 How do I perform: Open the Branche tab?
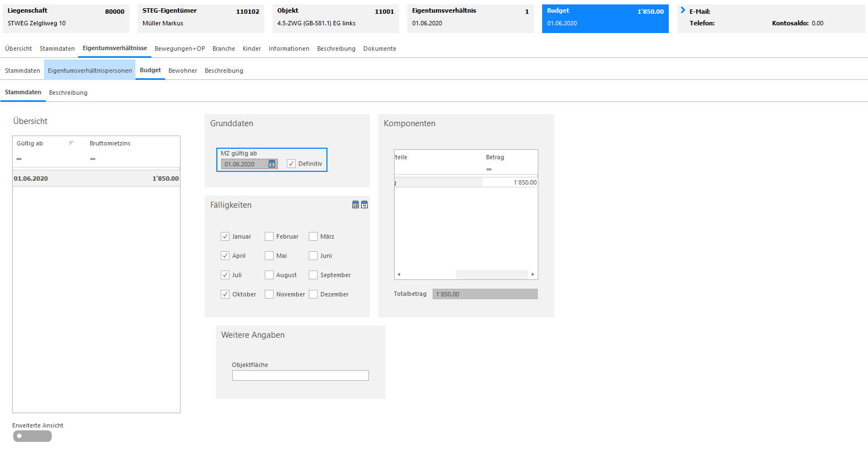click(223, 48)
